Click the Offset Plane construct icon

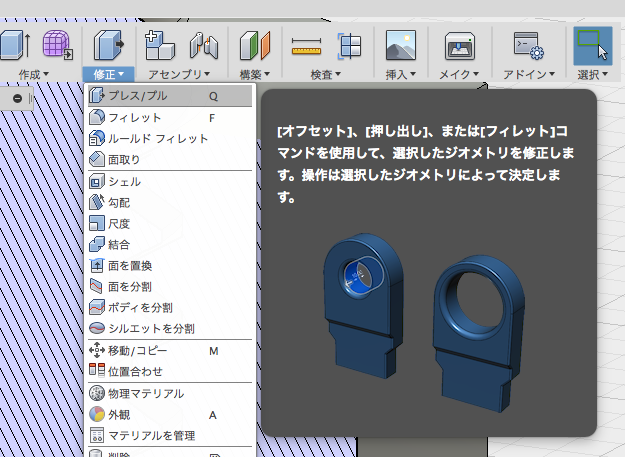255,46
